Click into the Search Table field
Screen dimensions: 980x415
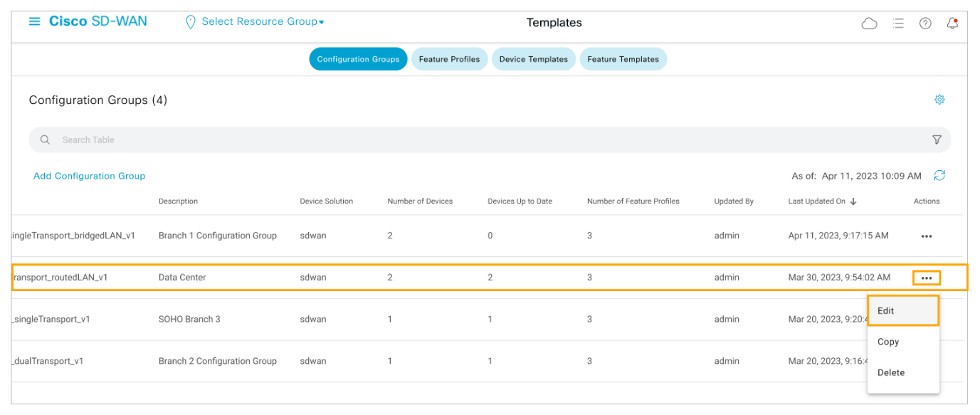tap(427, 140)
